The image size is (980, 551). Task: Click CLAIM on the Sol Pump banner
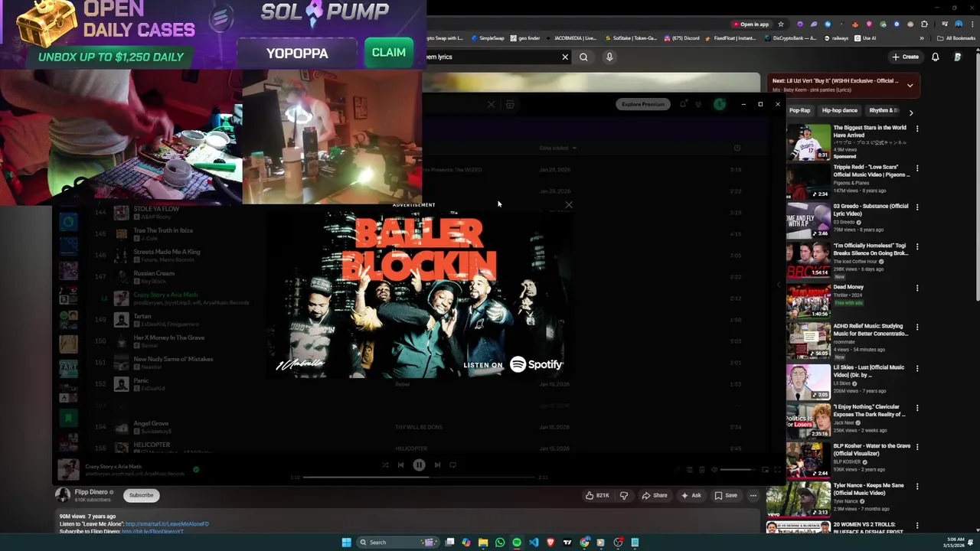(388, 52)
